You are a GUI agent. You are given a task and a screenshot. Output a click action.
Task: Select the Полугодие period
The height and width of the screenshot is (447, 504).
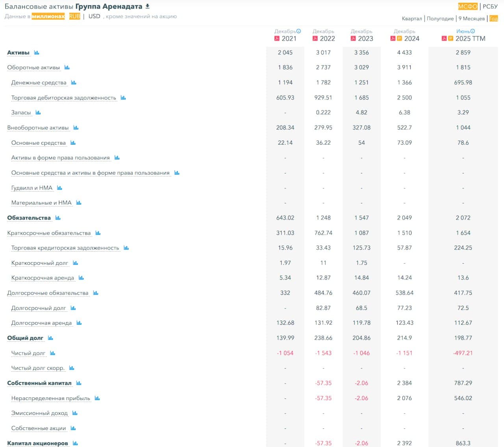click(x=440, y=19)
